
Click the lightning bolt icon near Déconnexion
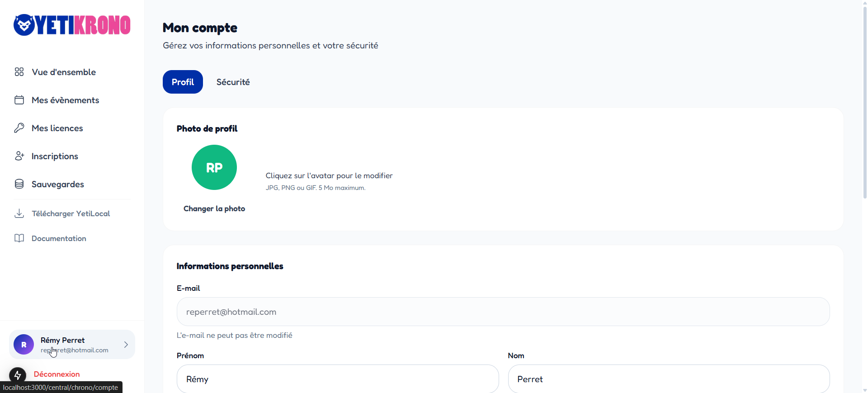click(x=18, y=375)
